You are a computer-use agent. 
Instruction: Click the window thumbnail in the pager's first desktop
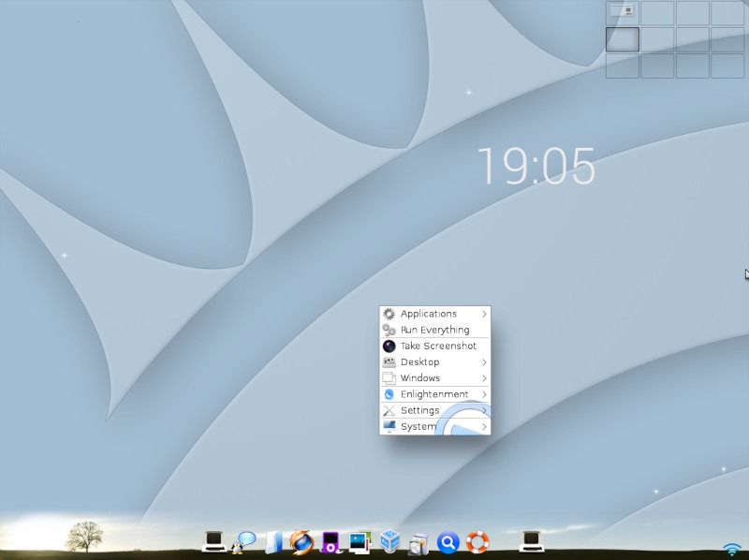pyautogui.click(x=623, y=11)
